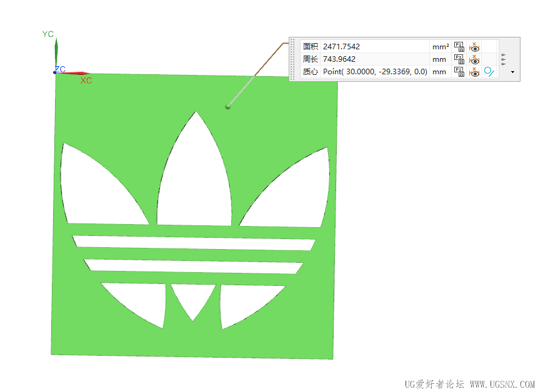The image size is (538, 392).
Task: Click the mm unit in the 质心 row
Action: pos(439,72)
